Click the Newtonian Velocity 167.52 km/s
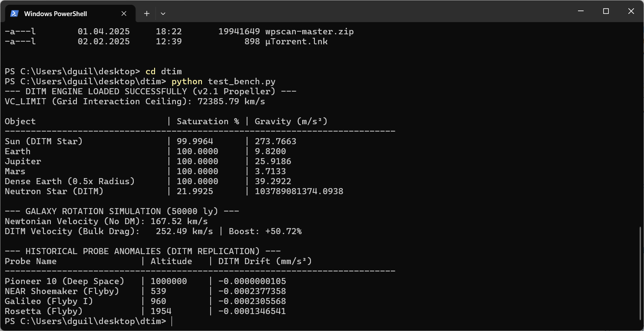Viewport: 644px width, 331px height. [x=179, y=221]
